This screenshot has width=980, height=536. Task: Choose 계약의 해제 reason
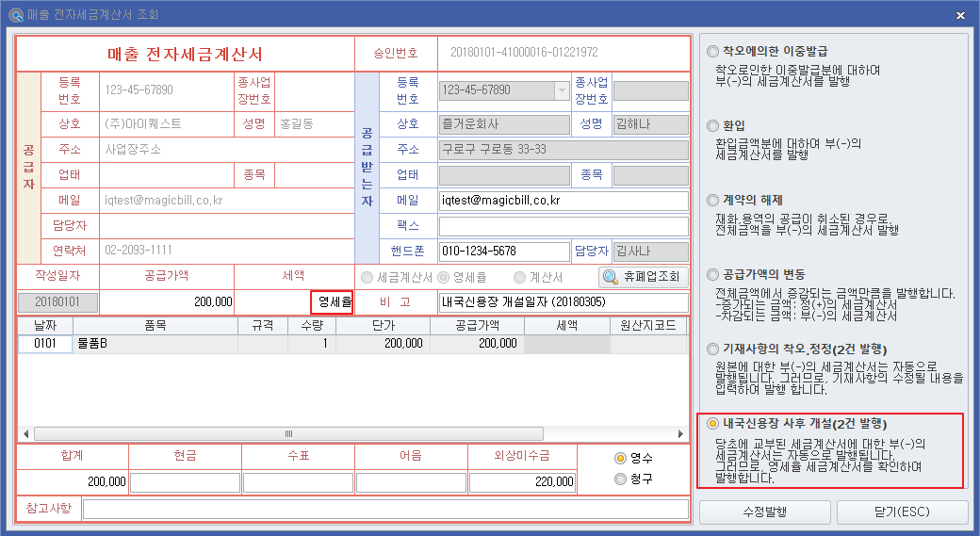712,200
